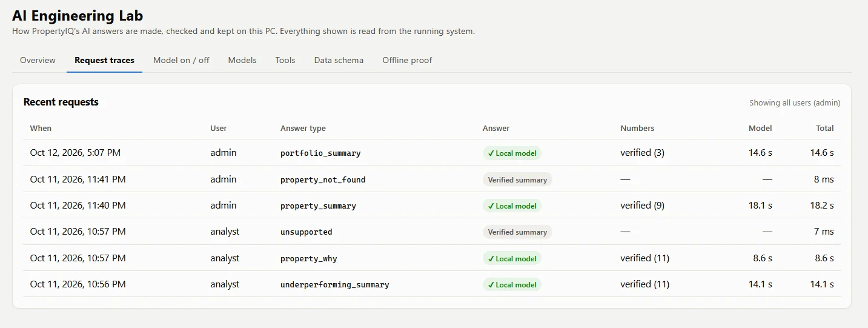Image resolution: width=868 pixels, height=328 pixels.
Task: Click the Numbers column header
Action: pyautogui.click(x=637, y=128)
